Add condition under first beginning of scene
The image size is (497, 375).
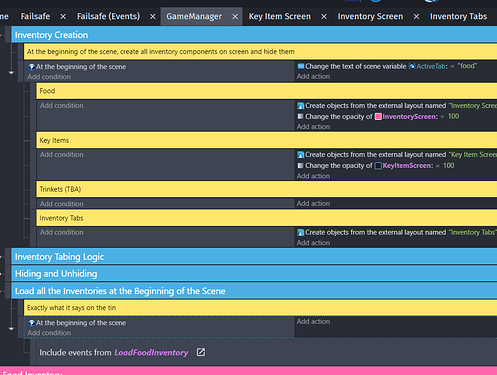49,77
